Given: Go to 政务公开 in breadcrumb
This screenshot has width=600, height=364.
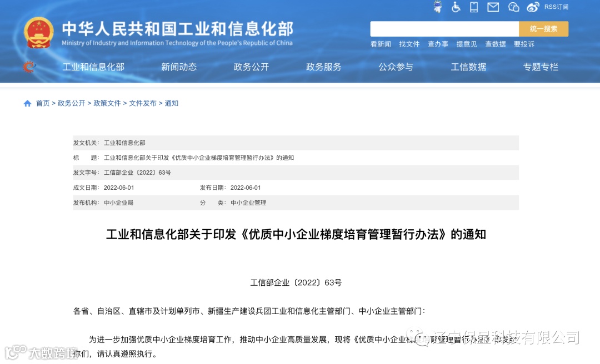Looking at the screenshot, I should click(71, 103).
